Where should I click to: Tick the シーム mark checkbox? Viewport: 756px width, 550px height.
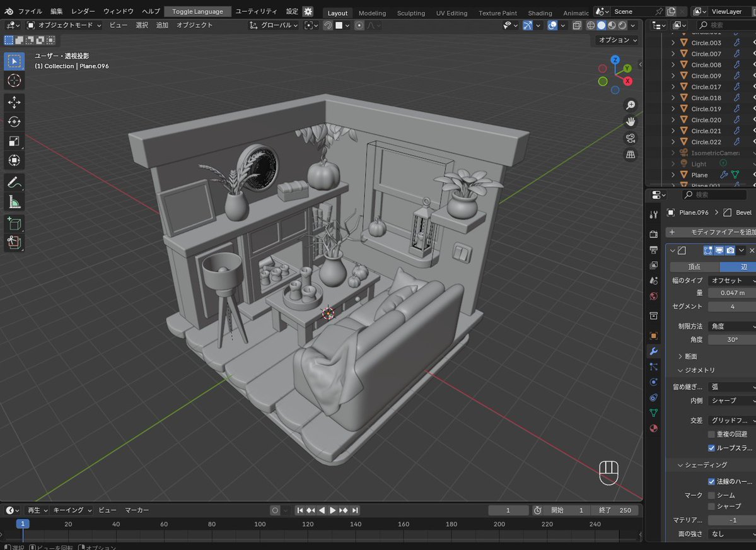click(711, 496)
